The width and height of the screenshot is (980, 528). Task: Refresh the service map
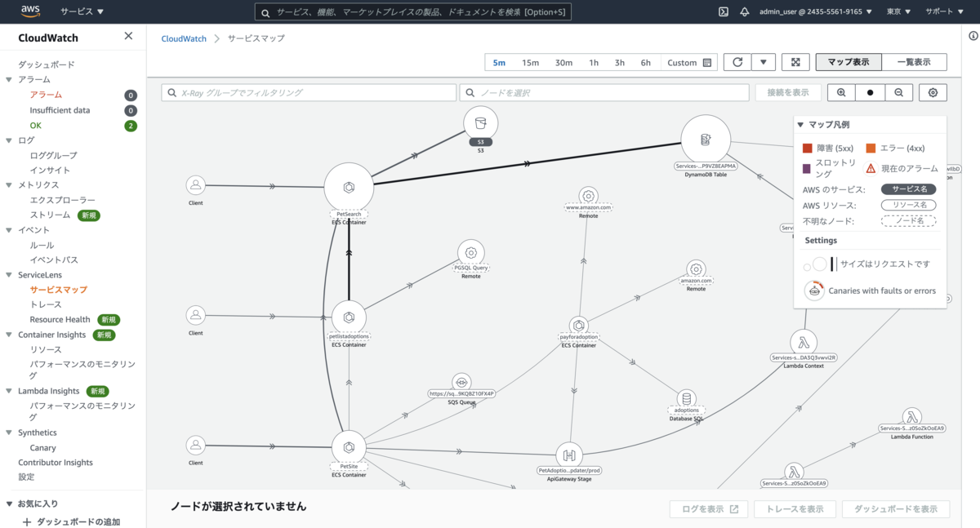tap(737, 63)
